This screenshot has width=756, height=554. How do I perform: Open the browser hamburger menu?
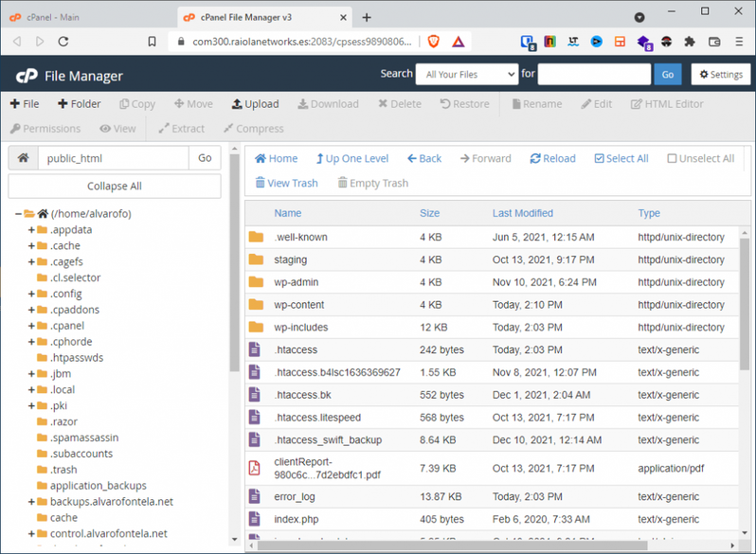(x=739, y=42)
